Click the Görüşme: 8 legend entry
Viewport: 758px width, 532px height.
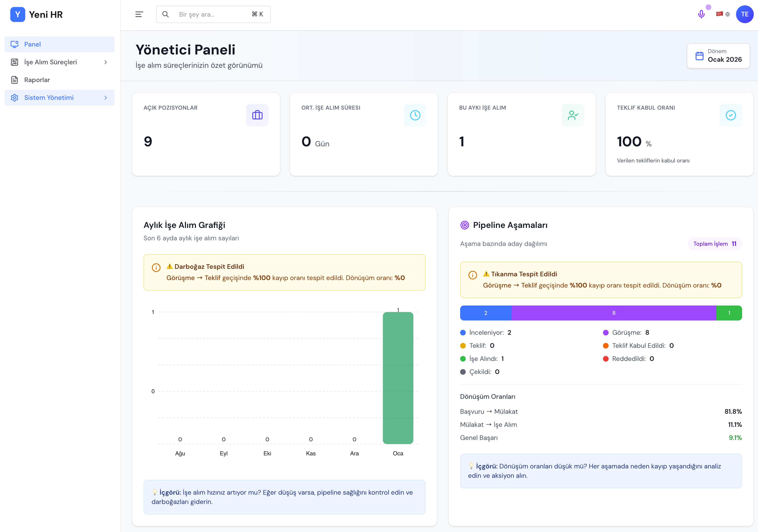coord(626,332)
